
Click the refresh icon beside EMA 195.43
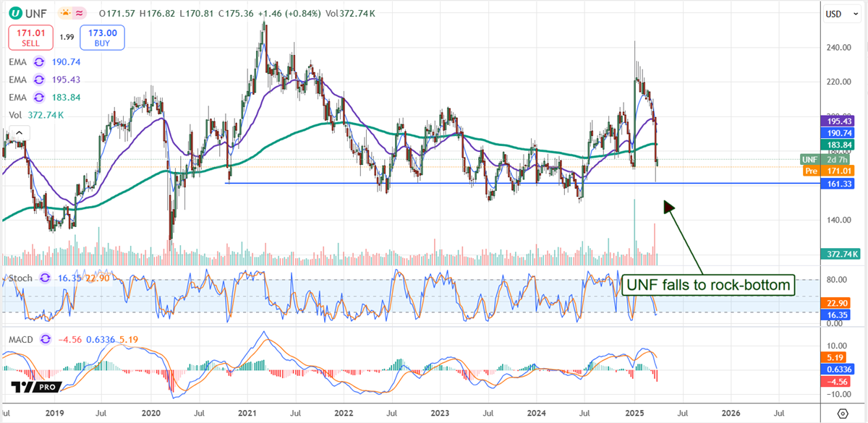38,80
